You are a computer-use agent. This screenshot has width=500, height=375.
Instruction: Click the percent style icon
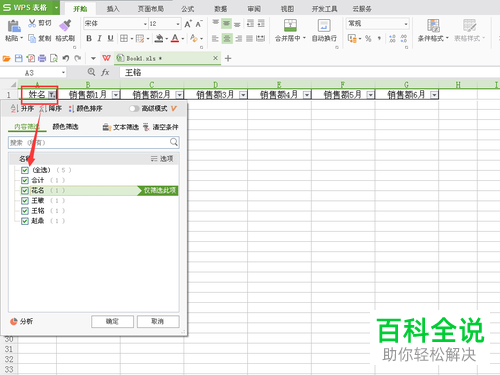pos(368,39)
